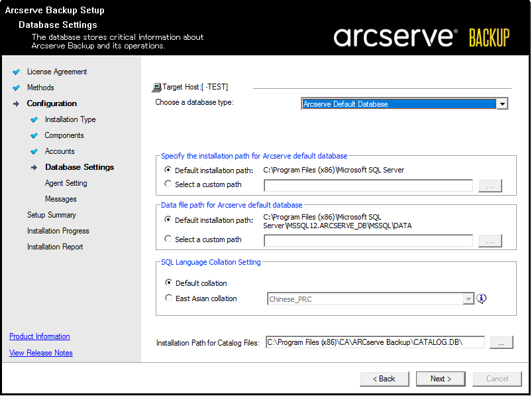Browse for custom database installation path
The height and width of the screenshot is (396, 532).
click(490, 186)
